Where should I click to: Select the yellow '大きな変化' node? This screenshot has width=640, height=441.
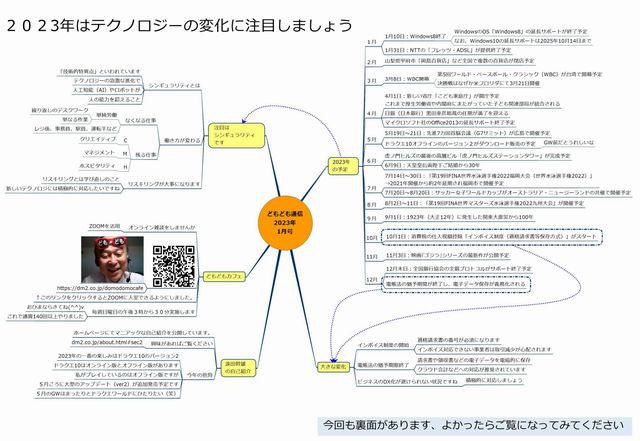pyautogui.click(x=334, y=367)
